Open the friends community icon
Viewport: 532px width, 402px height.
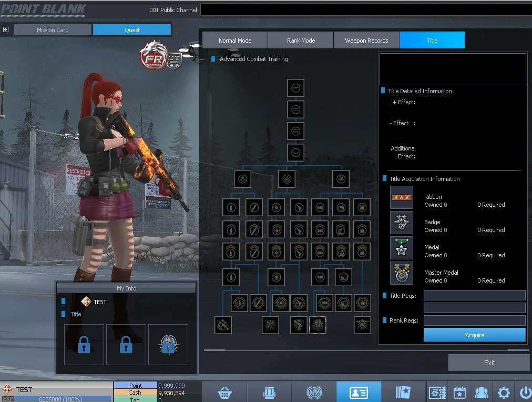pyautogui.click(x=482, y=393)
